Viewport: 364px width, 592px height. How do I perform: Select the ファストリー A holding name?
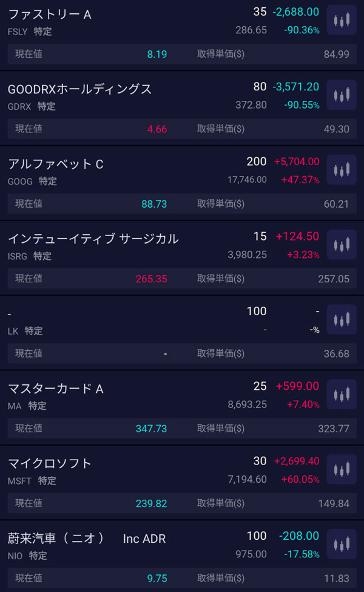[x=50, y=14]
